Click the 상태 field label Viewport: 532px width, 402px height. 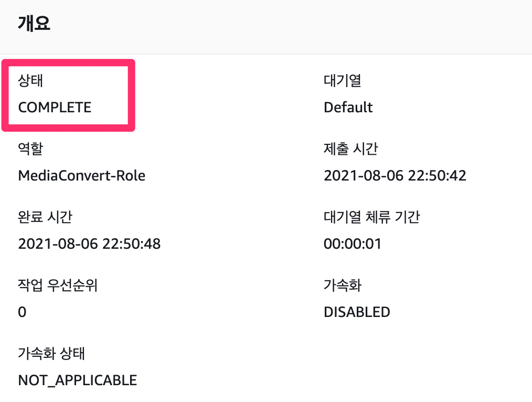[x=29, y=80]
